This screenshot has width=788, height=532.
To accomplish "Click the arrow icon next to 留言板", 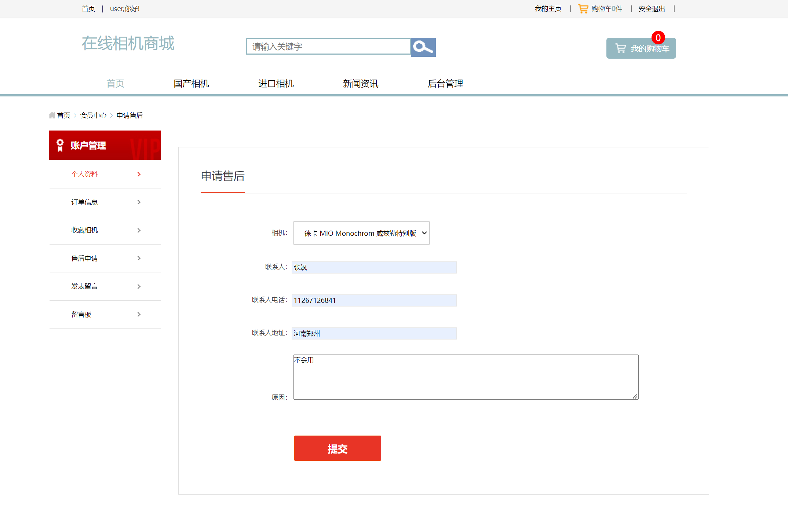I will [x=139, y=314].
